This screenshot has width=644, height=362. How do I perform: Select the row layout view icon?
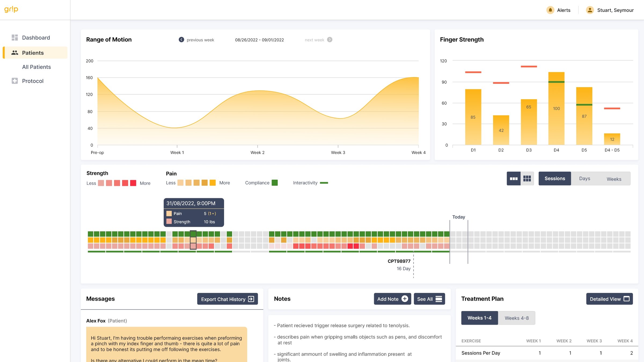[x=514, y=178]
